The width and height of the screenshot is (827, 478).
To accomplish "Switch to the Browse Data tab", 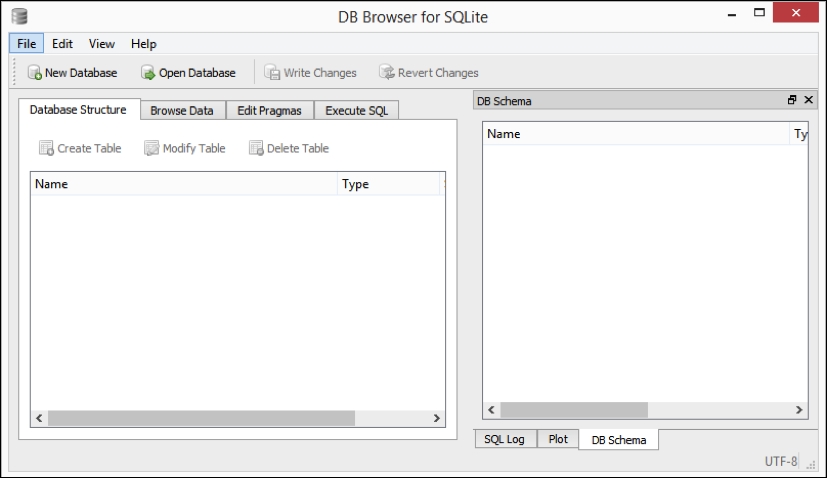I will [x=181, y=111].
